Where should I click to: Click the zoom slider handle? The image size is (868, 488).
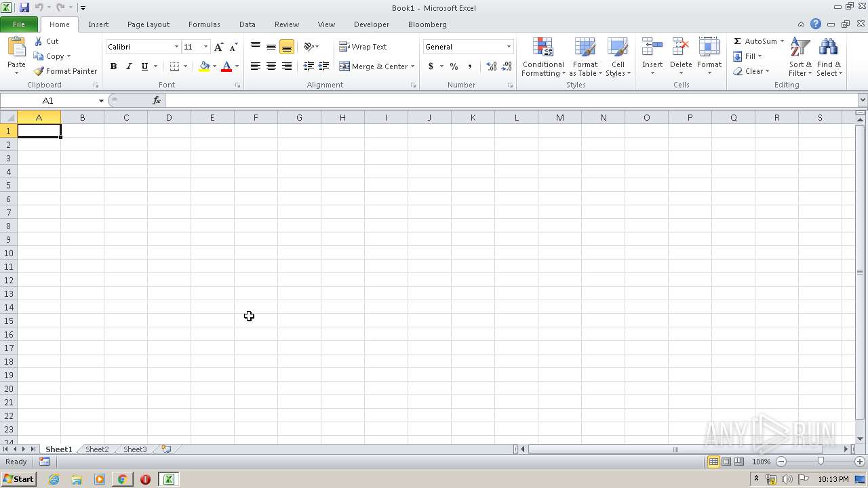click(821, 462)
